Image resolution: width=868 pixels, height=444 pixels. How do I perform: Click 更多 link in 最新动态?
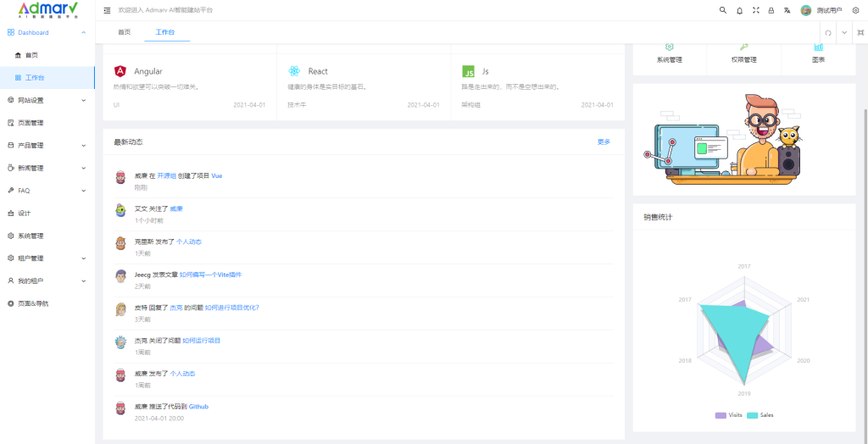604,142
